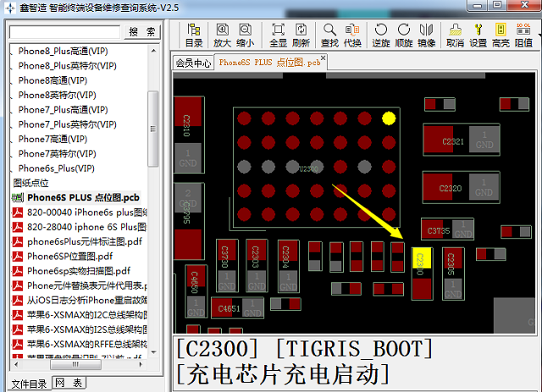Select Phone8英特尔(VIP) entry
The image size is (542, 392).
click(57, 95)
